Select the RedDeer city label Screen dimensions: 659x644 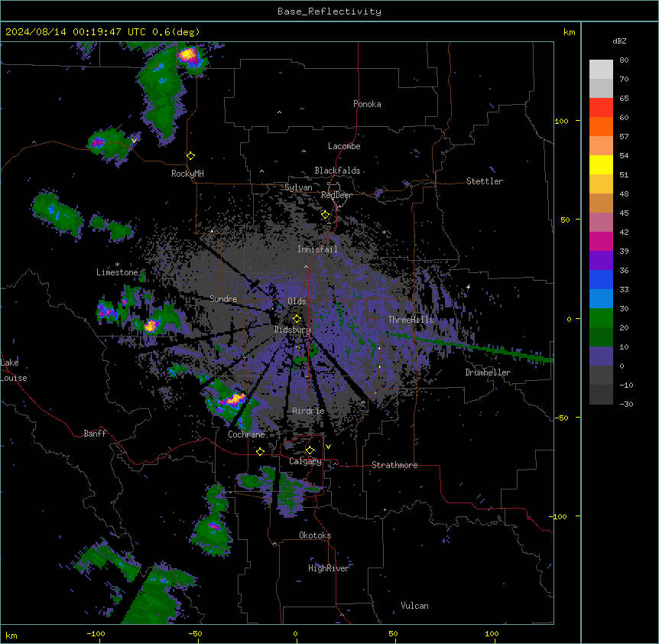click(336, 195)
